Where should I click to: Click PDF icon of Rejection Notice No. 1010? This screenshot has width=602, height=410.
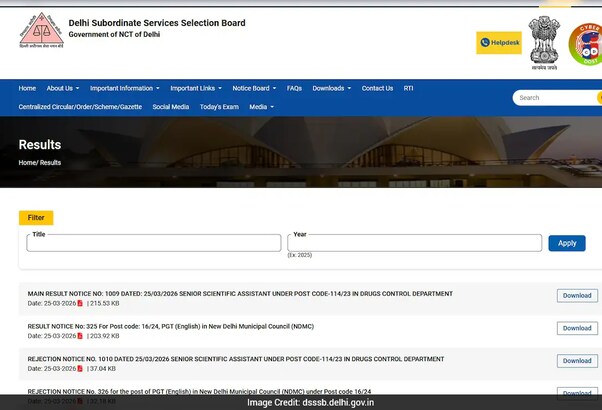point(80,369)
